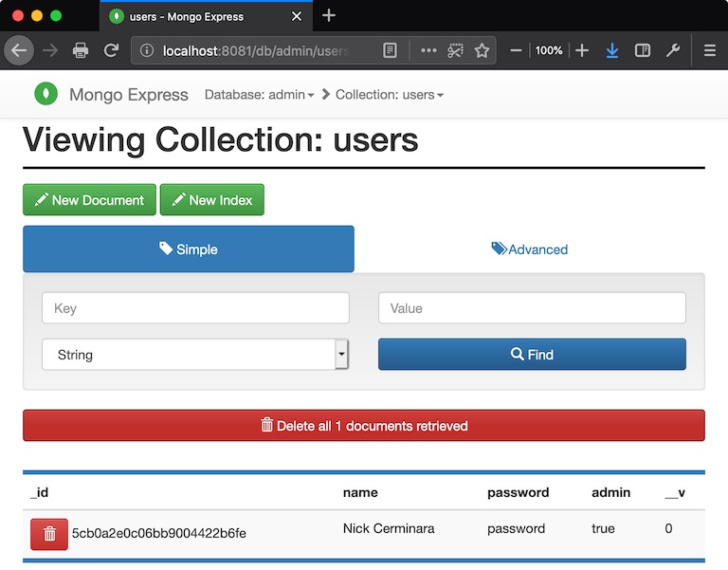Open page actions three-dots menu
Viewport: 728px width, 570px height.
click(x=428, y=50)
